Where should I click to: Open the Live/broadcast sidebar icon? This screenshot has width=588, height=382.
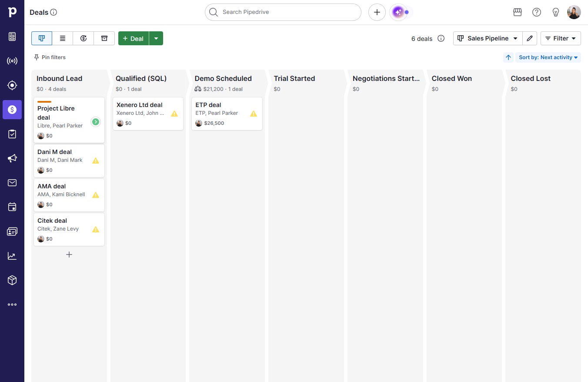(12, 61)
